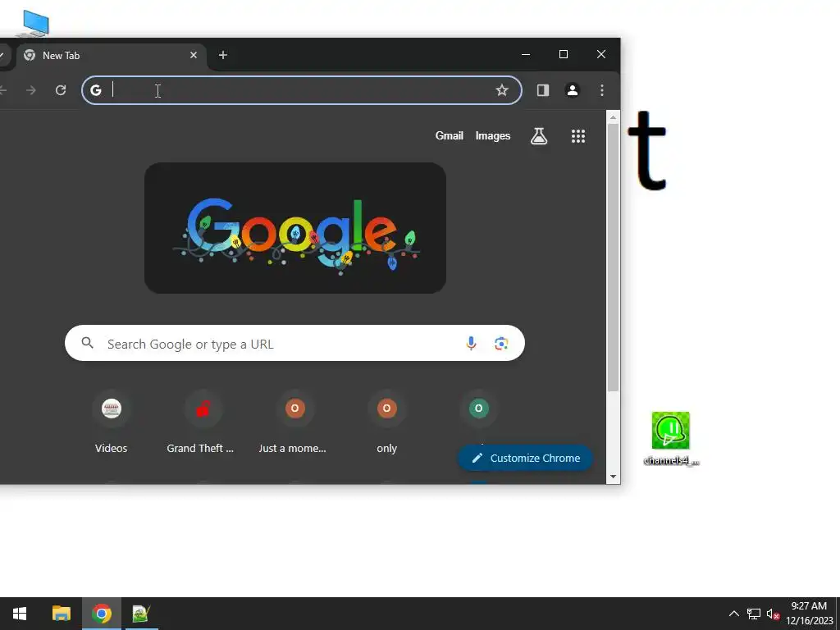Show hidden tray icons chevron
The height and width of the screenshot is (630, 840).
click(734, 614)
